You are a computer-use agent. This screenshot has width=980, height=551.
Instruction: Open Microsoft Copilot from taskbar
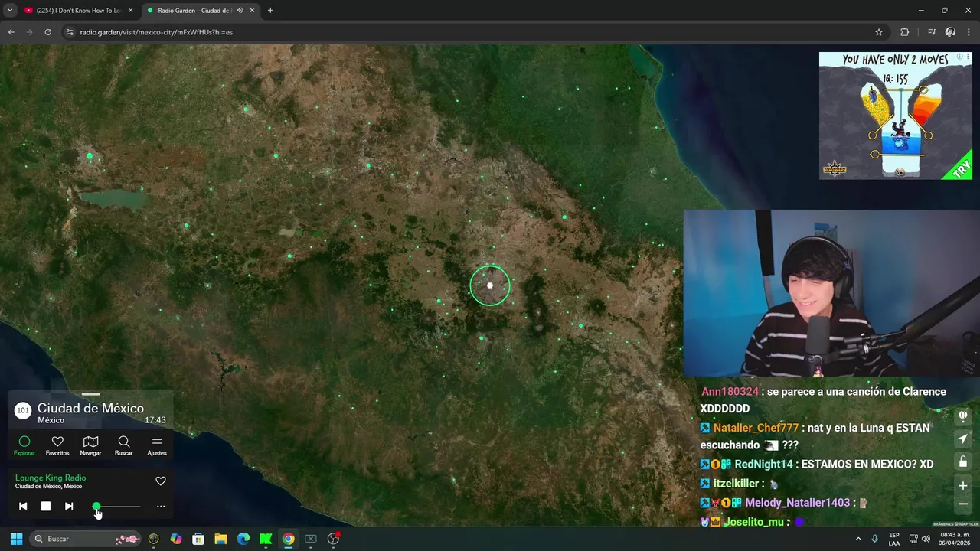pyautogui.click(x=176, y=539)
